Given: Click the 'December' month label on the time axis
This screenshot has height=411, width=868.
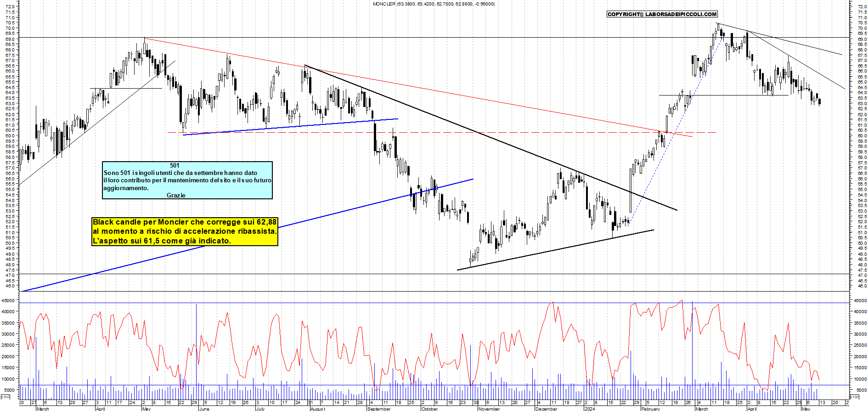Looking at the screenshot, I should 547,409.
